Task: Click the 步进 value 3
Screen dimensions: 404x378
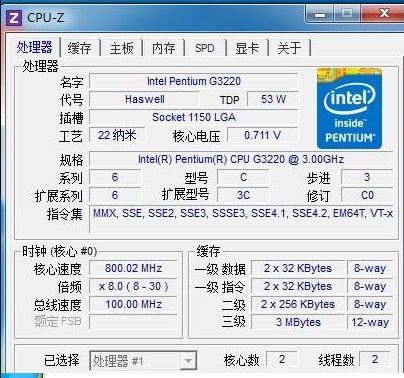Action: [x=367, y=177]
